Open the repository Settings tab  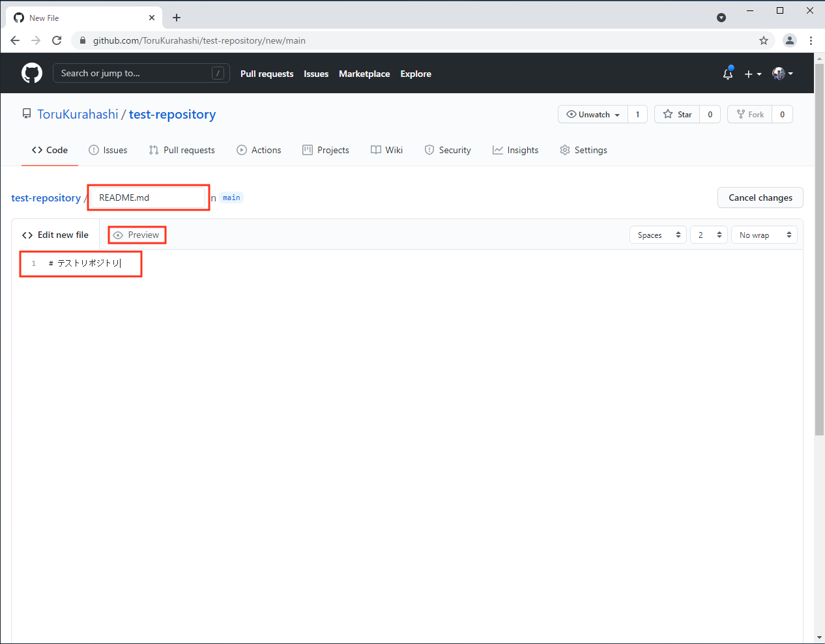583,150
